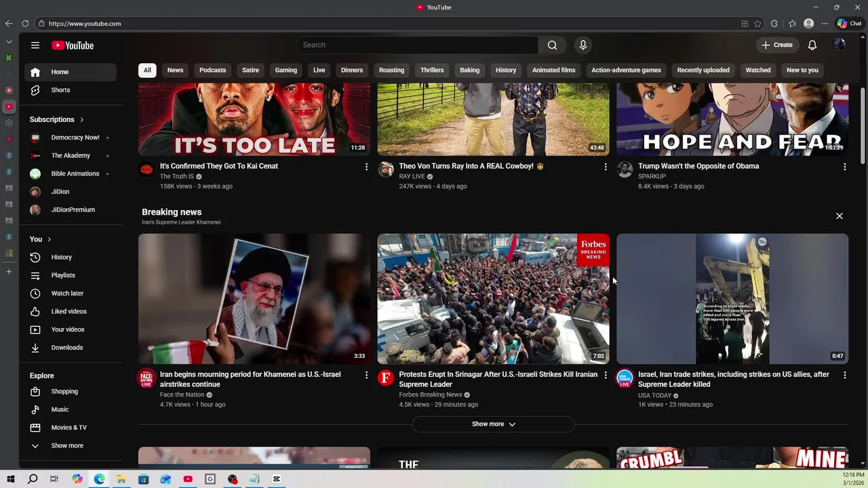Open Windows taskbar search
The width and height of the screenshot is (868, 488).
point(33,479)
